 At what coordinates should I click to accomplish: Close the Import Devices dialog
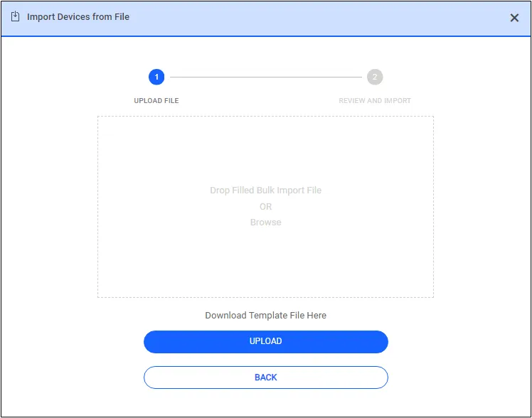click(514, 18)
